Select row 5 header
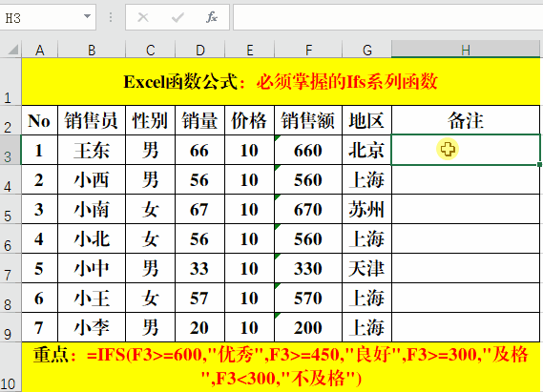This screenshot has width=543, height=392. (x=10, y=209)
